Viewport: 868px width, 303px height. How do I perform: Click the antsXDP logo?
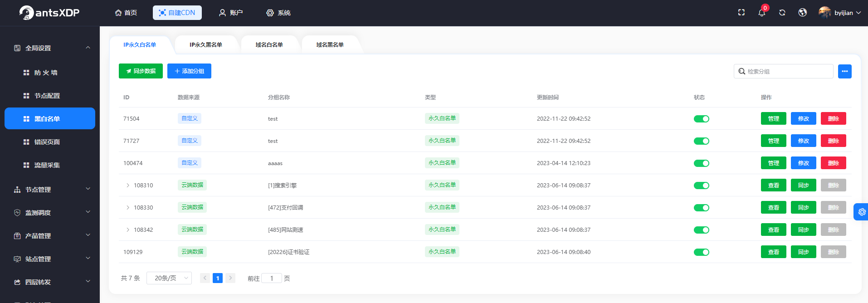[x=49, y=13]
